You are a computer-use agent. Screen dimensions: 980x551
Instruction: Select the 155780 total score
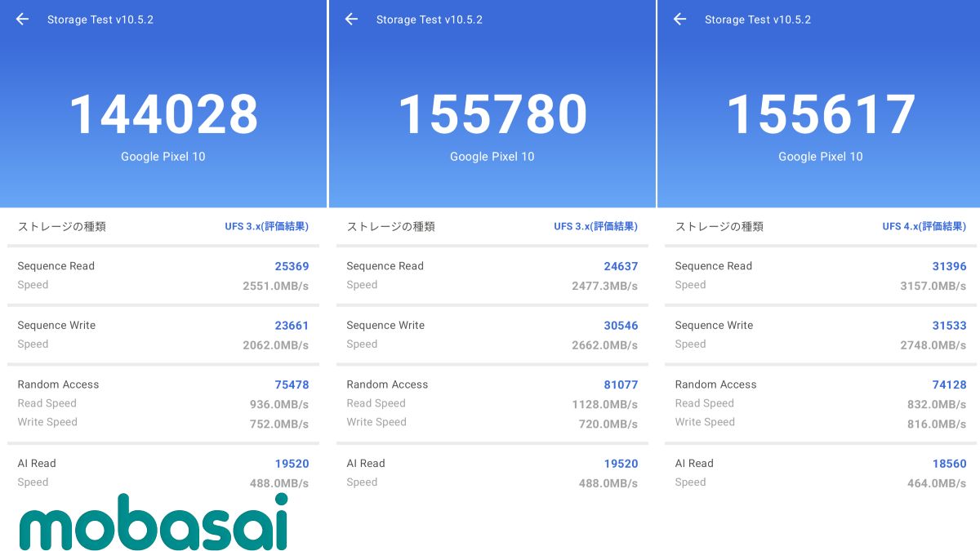coord(492,114)
